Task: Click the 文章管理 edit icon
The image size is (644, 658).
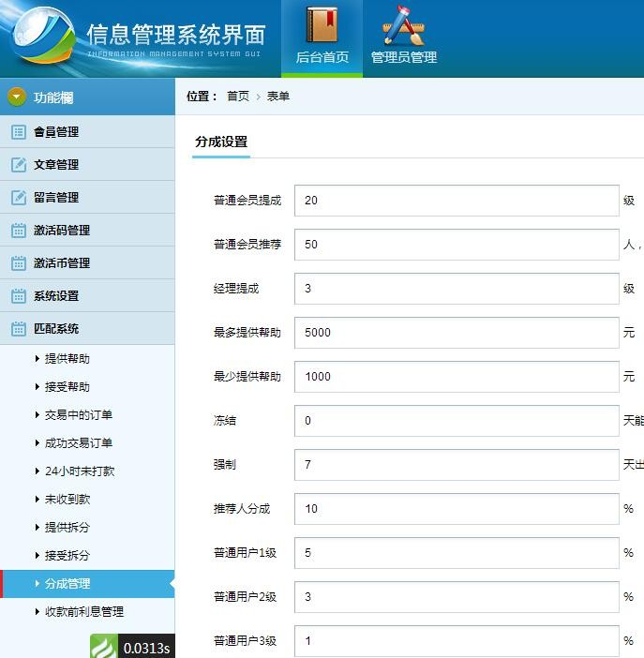Action: tap(19, 165)
